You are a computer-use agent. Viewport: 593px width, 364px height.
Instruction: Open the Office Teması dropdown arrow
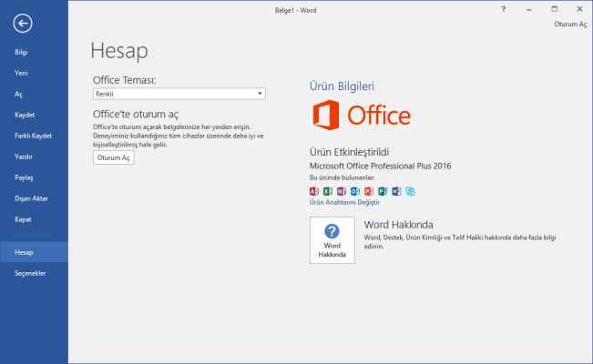pos(260,94)
